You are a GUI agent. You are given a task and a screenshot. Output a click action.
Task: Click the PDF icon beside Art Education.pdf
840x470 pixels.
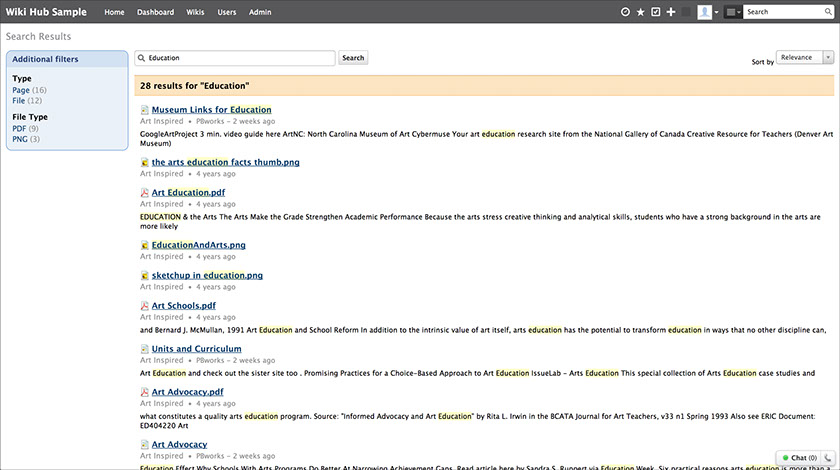pyautogui.click(x=144, y=193)
